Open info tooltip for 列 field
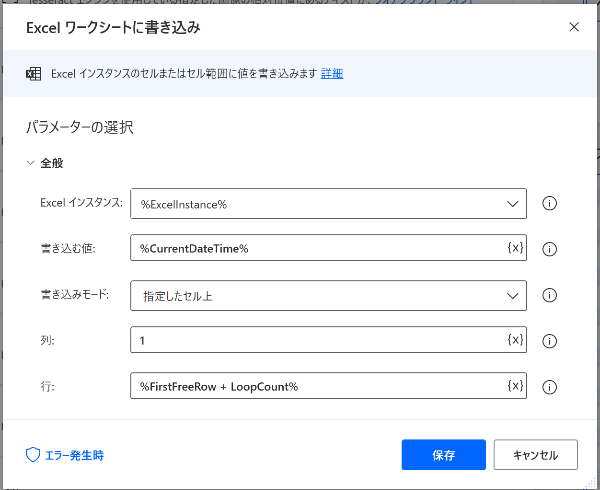 click(x=549, y=341)
